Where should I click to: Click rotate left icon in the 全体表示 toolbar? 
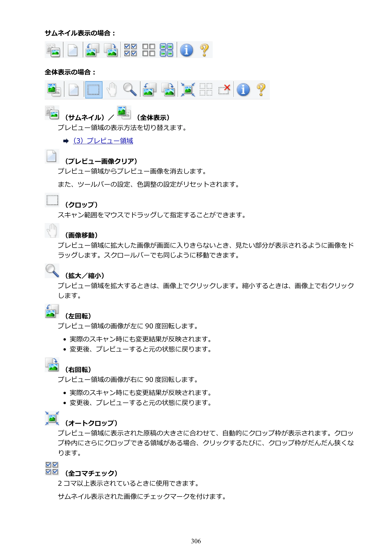coord(150,89)
